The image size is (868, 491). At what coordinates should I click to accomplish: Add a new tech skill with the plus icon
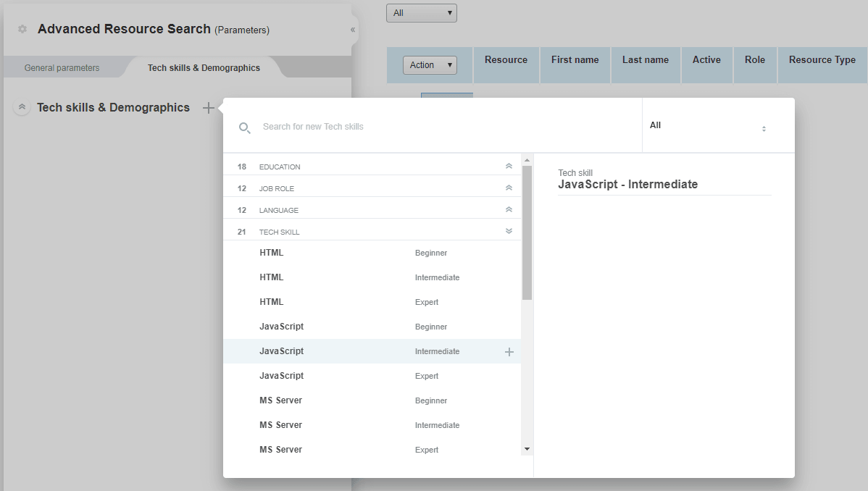pos(209,108)
